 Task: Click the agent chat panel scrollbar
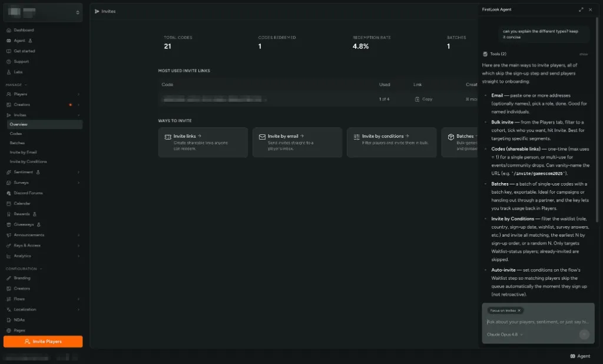coord(597,120)
